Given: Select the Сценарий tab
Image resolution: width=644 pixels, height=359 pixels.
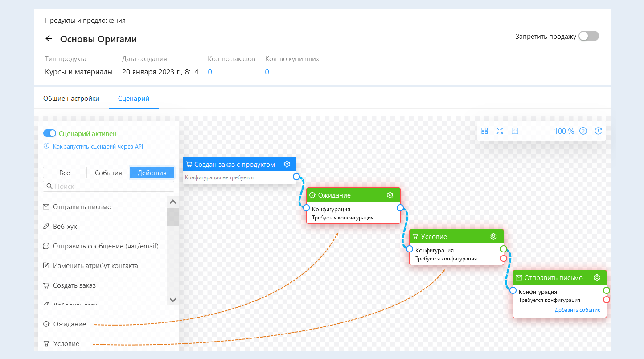Looking at the screenshot, I should pyautogui.click(x=134, y=99).
